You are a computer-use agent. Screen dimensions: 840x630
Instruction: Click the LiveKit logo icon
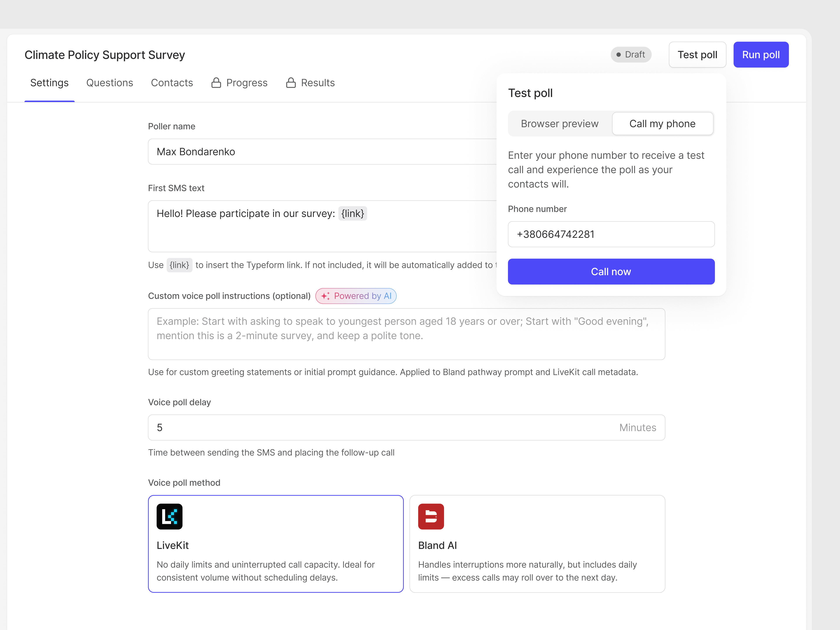click(x=169, y=516)
